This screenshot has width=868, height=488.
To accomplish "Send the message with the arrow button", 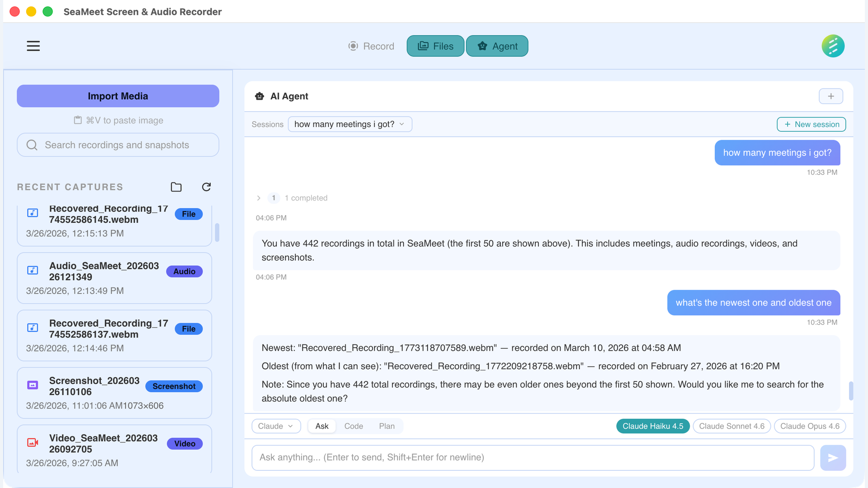I will pyautogui.click(x=833, y=457).
